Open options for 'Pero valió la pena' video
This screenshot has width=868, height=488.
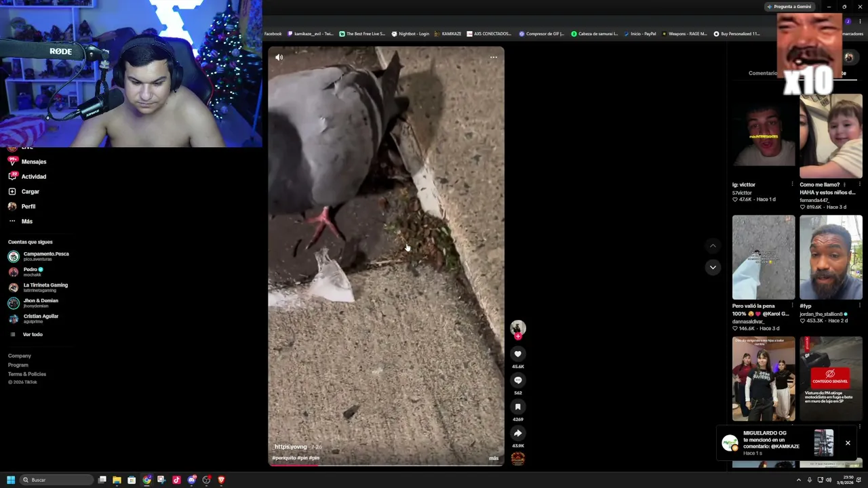pos(792,306)
